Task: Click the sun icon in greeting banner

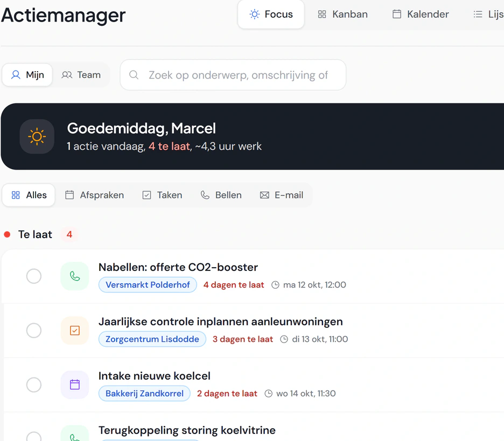Action: [37, 137]
